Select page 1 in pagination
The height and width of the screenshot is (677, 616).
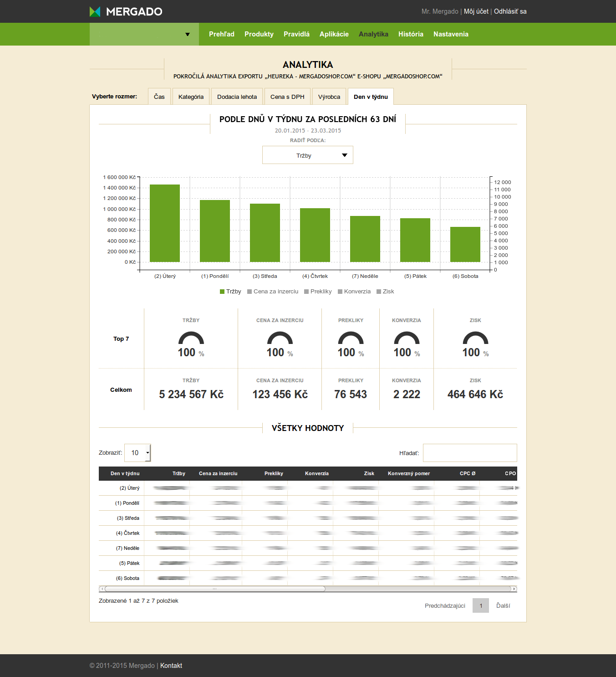coord(481,605)
